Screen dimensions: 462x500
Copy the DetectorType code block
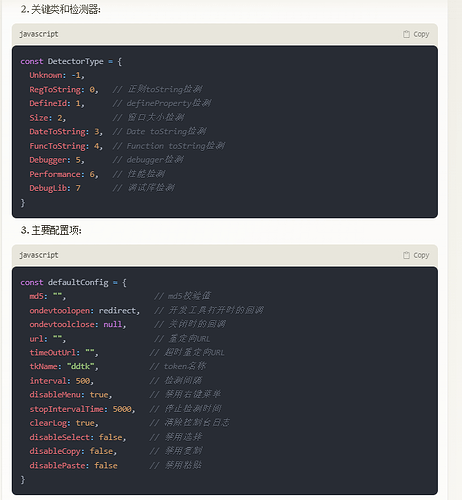(416, 34)
